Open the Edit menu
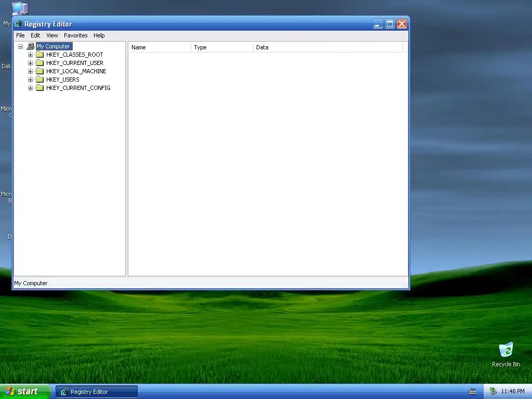 point(35,35)
